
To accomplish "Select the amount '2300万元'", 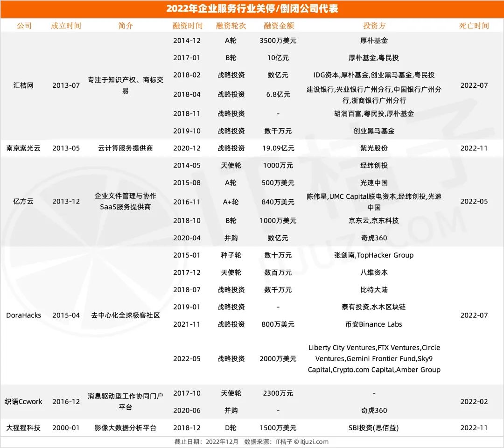I will [278, 393].
